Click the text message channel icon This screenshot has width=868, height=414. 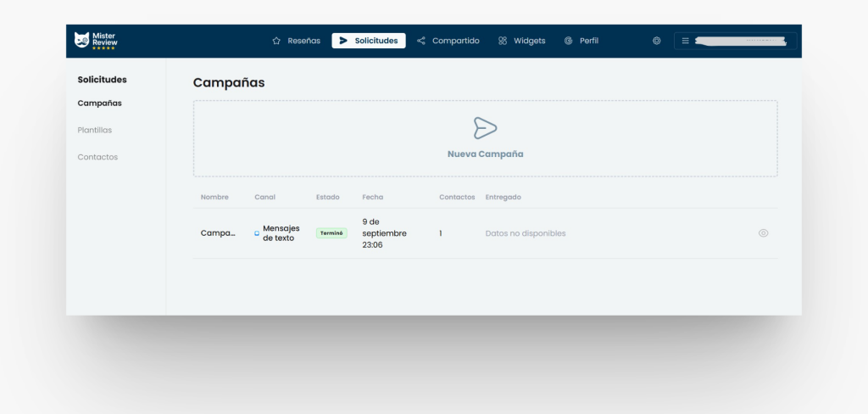257,233
